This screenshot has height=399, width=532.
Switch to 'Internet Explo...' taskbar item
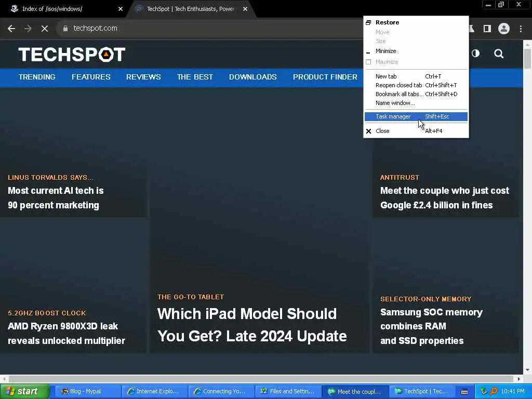point(154,392)
